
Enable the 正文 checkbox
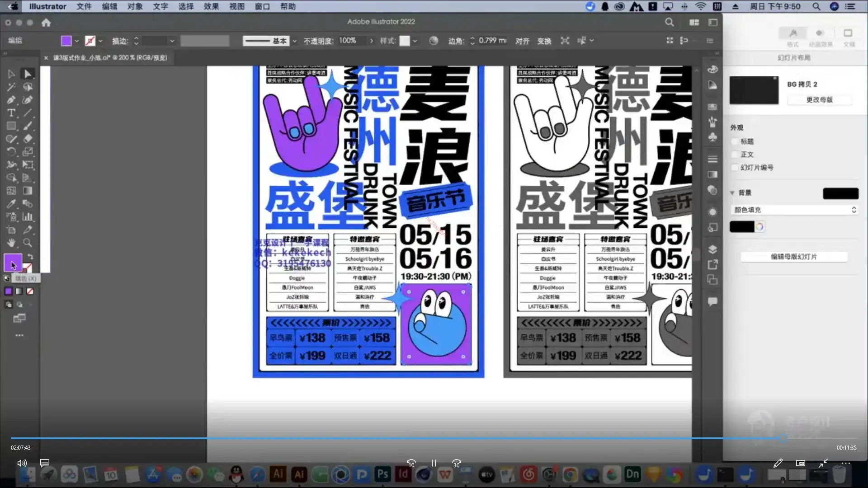[x=735, y=155]
